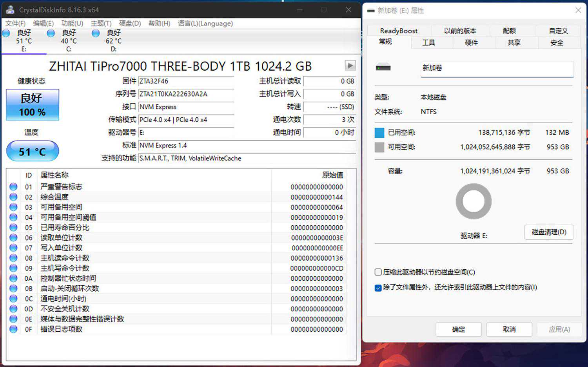Open the 功能(U) menu
The height and width of the screenshot is (367, 588).
[x=72, y=24]
